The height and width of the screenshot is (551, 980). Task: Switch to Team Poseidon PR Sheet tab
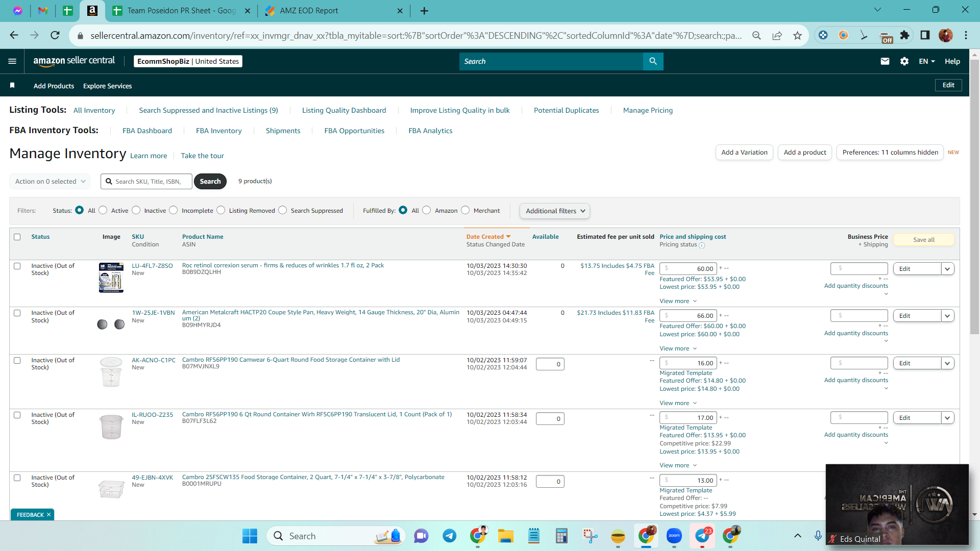181,11
